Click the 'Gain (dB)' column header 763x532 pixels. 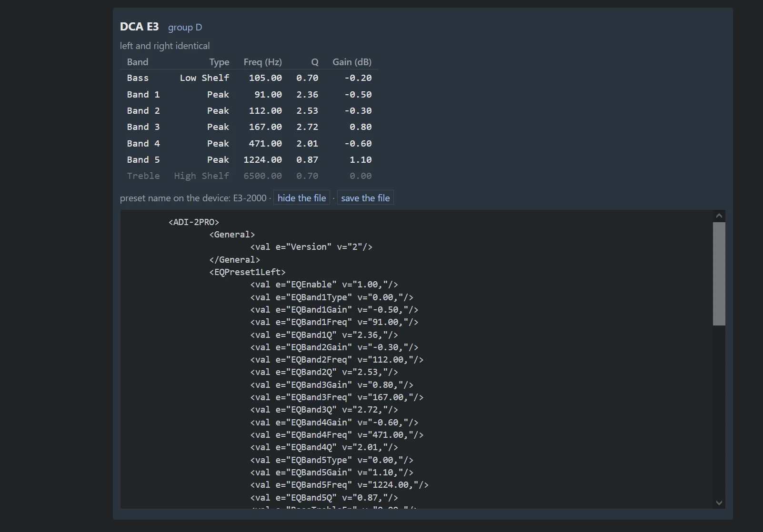click(352, 62)
